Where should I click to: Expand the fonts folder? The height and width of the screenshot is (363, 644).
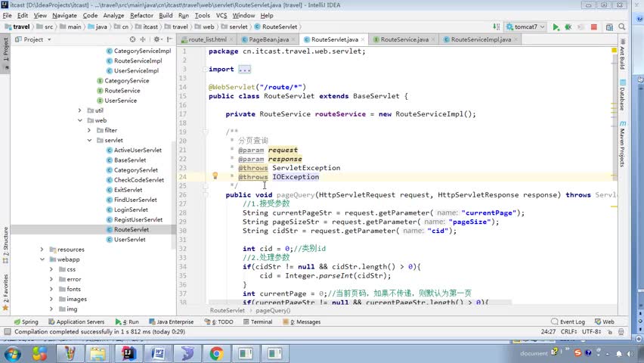[x=51, y=289]
